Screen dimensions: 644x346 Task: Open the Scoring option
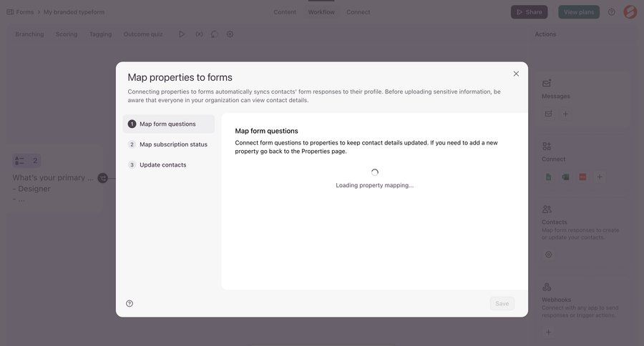[67, 34]
